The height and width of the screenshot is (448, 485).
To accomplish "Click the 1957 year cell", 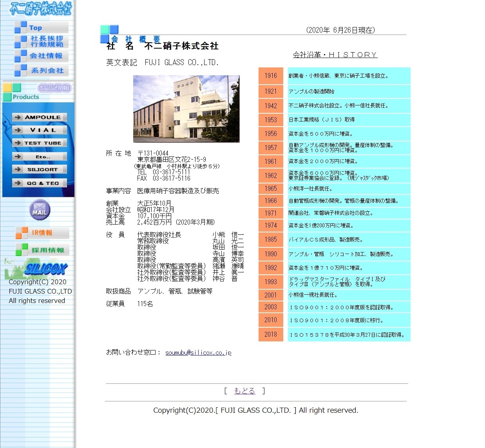I will click(271, 148).
